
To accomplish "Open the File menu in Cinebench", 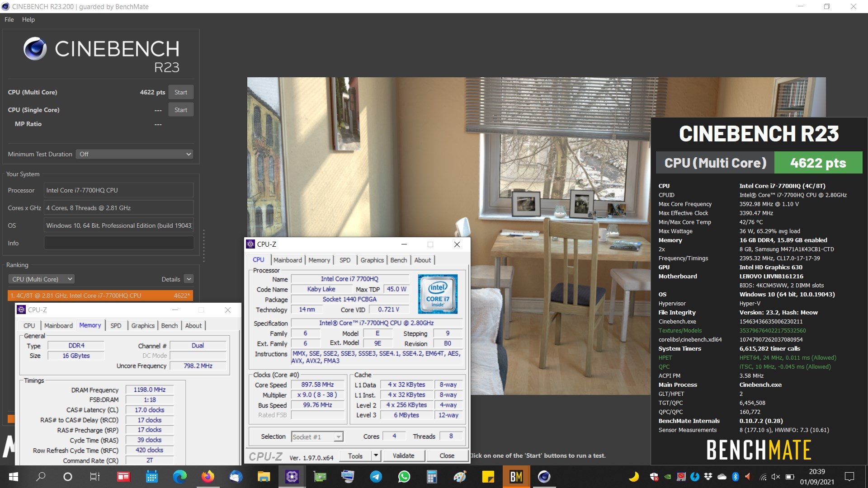I will pos(9,19).
